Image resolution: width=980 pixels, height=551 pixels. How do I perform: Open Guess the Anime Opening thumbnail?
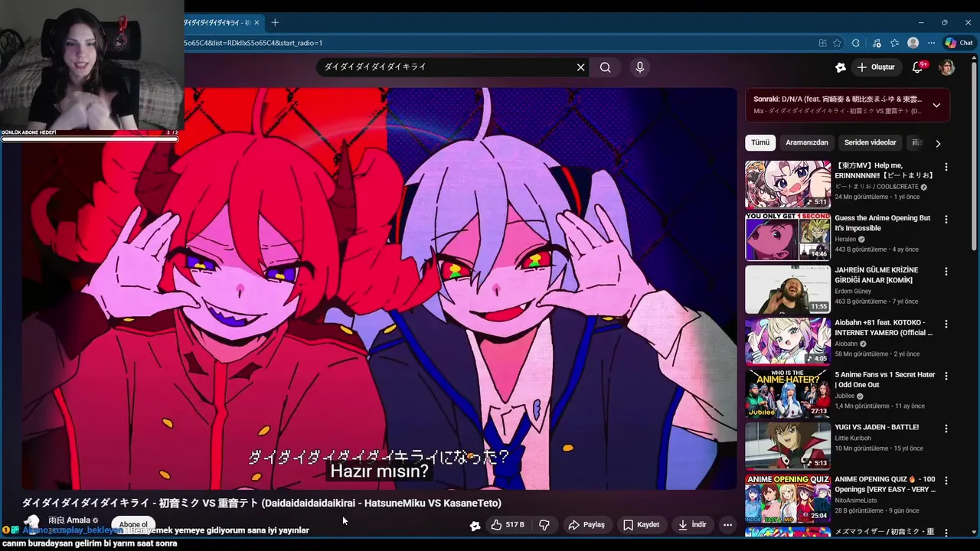coord(788,236)
